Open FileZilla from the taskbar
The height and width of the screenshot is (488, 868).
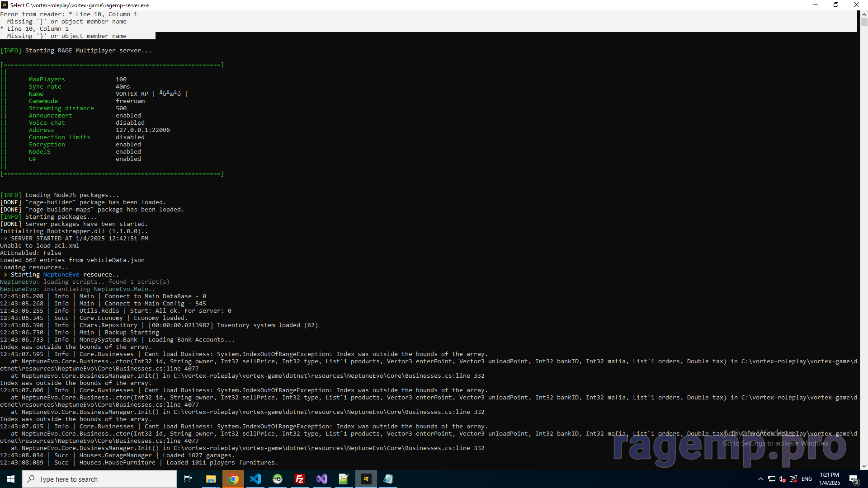(299, 479)
